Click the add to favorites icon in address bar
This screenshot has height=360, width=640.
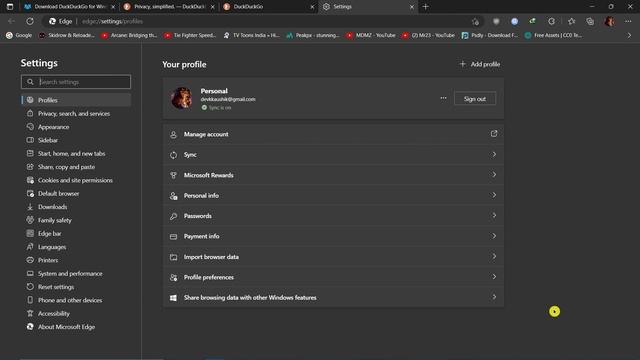[x=476, y=22]
